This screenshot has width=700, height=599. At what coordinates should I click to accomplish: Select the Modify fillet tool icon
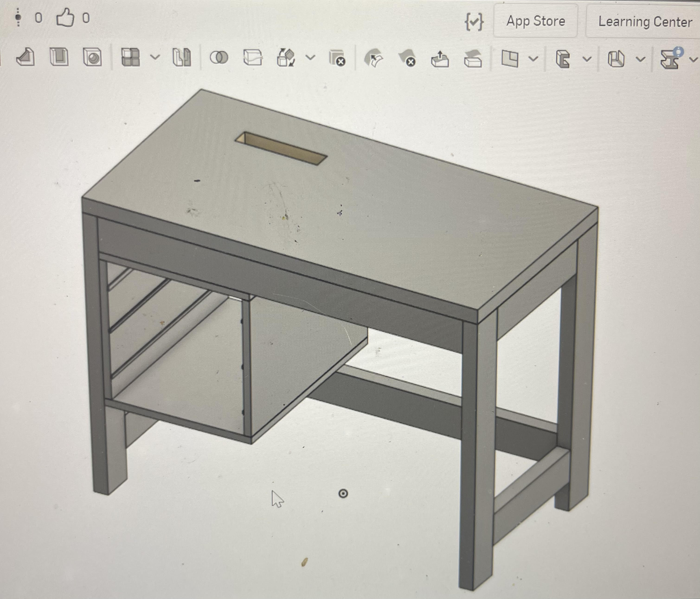point(374,58)
